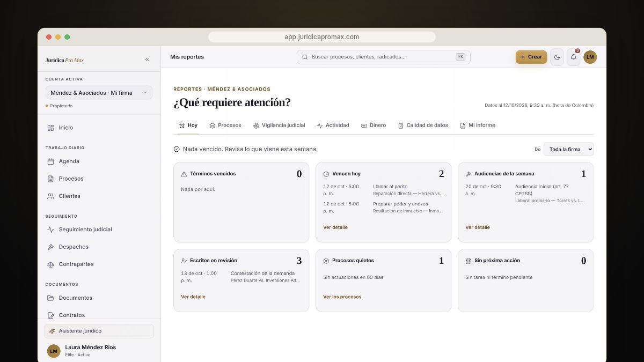Click the icon on Escritos en revisión
The image size is (644, 362).
point(184,261)
